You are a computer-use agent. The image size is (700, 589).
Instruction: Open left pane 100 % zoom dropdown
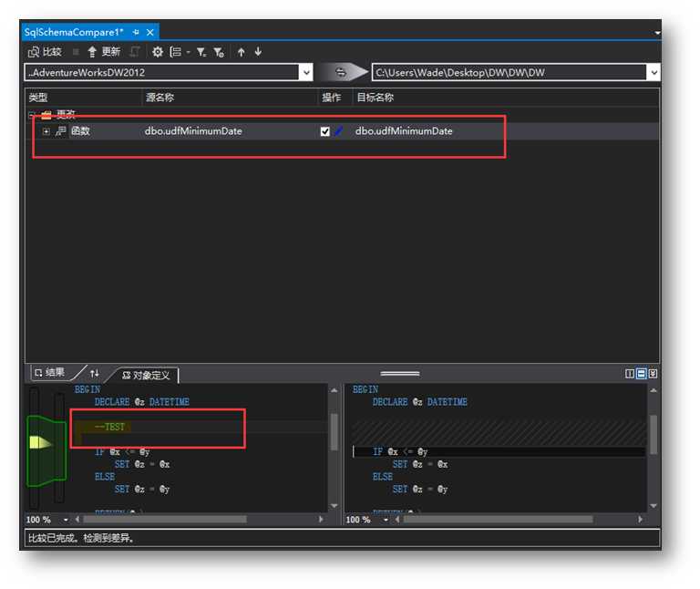66,520
